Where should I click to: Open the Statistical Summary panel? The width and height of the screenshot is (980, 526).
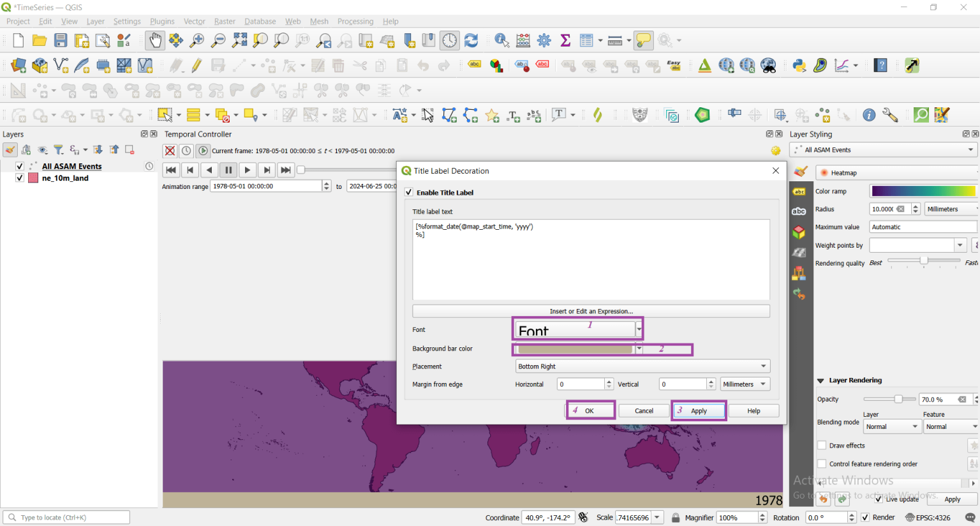tap(565, 40)
